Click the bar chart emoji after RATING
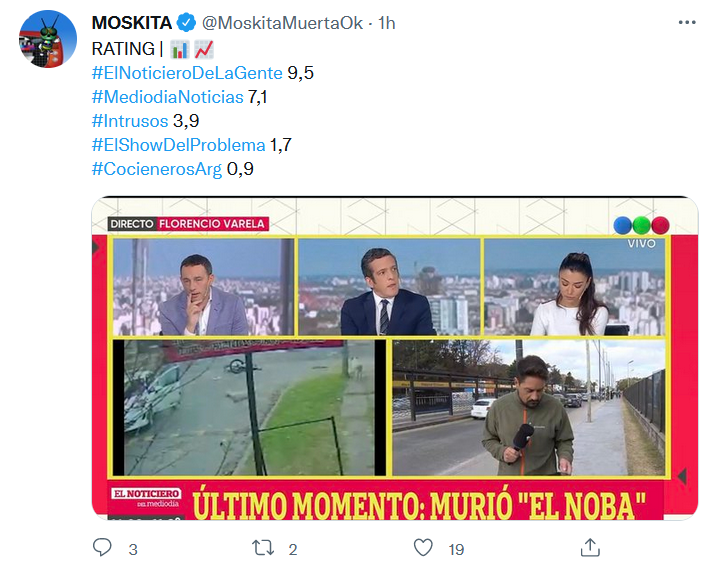 [x=180, y=49]
